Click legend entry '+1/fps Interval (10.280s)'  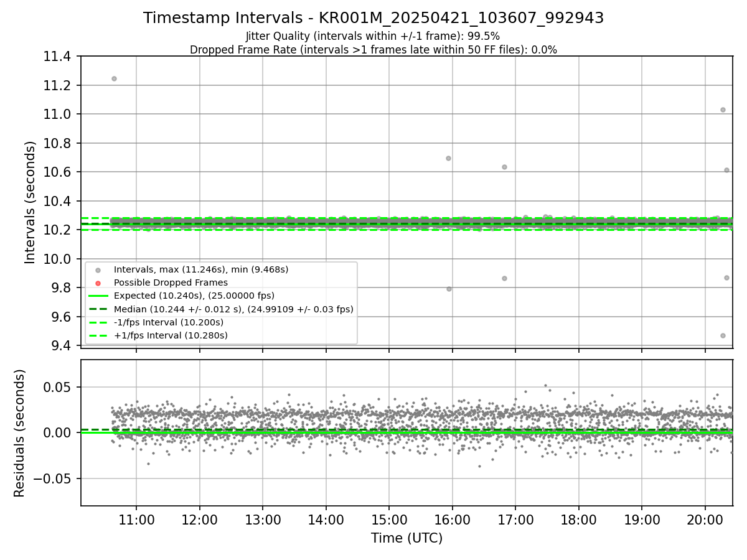point(171,335)
